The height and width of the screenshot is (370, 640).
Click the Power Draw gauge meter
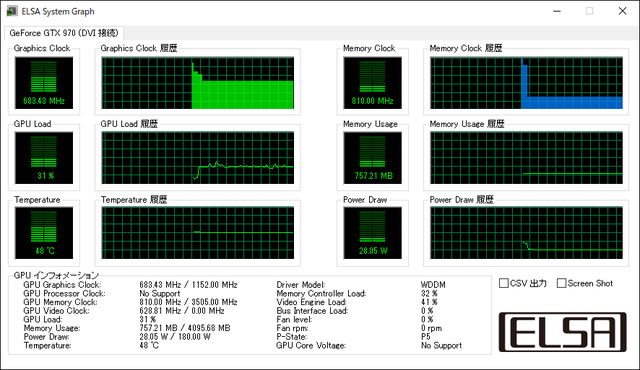[372, 233]
